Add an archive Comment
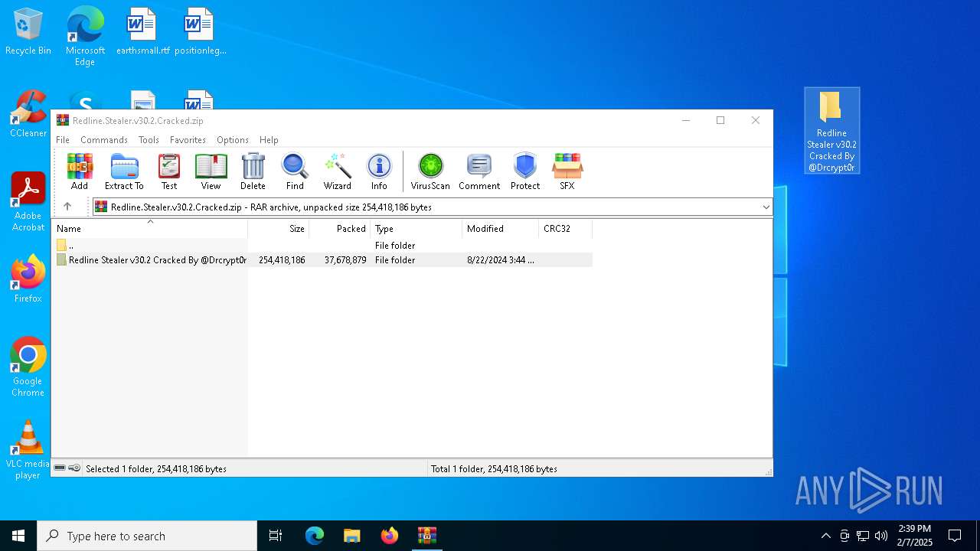Viewport: 980px width, 551px height. (x=479, y=171)
